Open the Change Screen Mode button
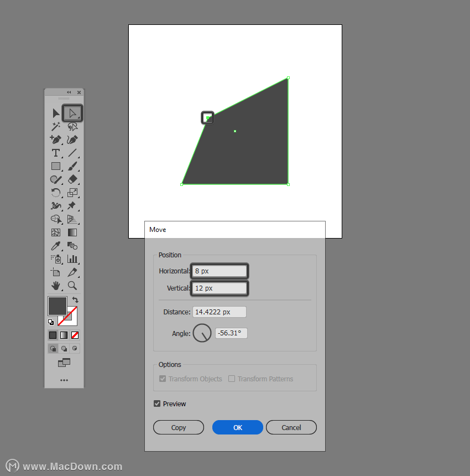Screen dimensions: 470x476 64,363
